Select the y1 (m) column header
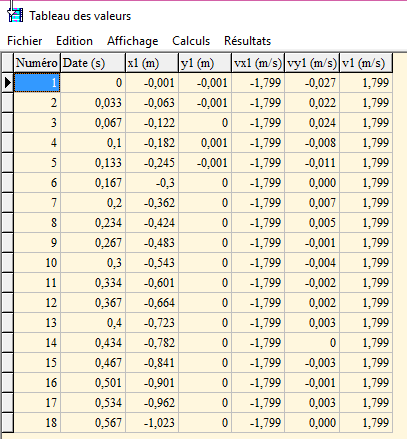Viewport: 407px width, 439px height. [205, 63]
